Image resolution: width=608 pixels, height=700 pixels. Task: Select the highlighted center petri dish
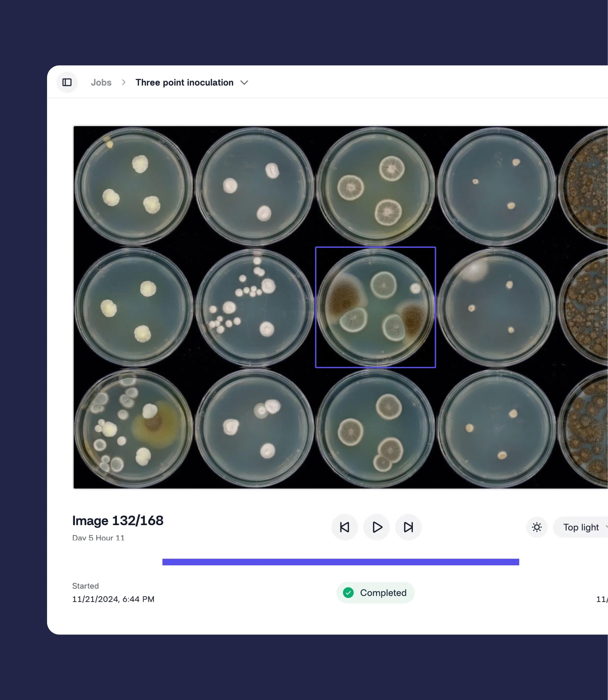(x=375, y=307)
